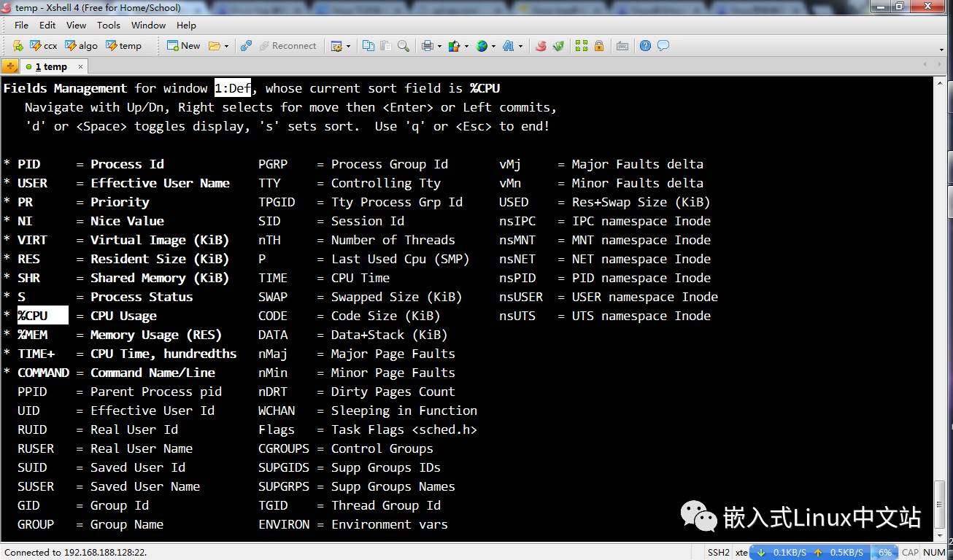Viewport: 953px width, 560px height.
Task: Open the algo quick session link
Action: (x=82, y=45)
